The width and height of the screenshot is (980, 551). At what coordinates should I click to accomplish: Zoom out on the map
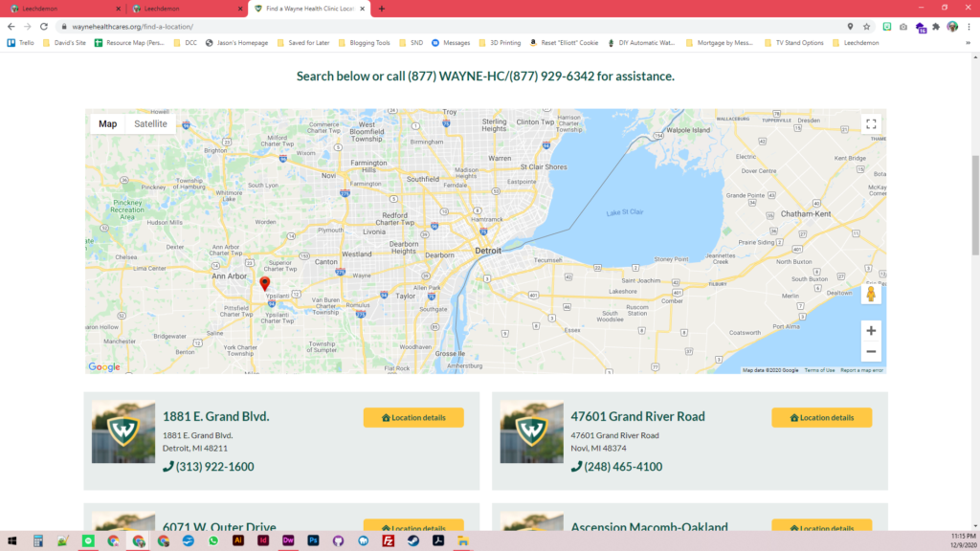tap(871, 352)
